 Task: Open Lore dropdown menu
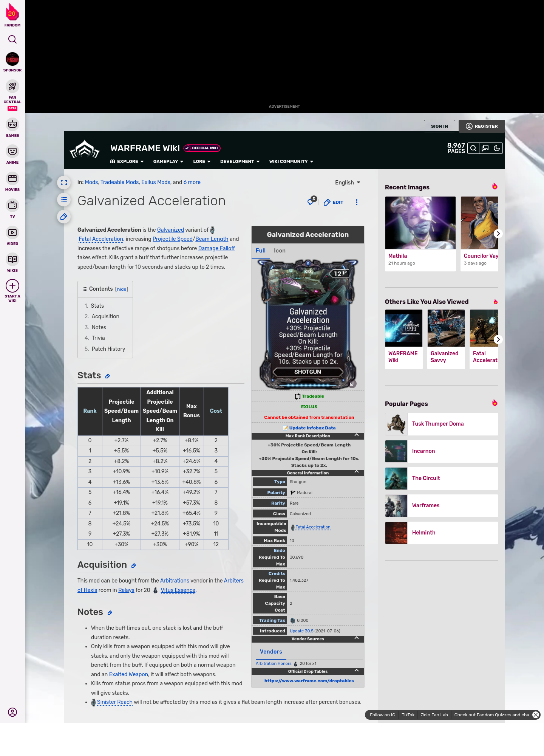202,161
